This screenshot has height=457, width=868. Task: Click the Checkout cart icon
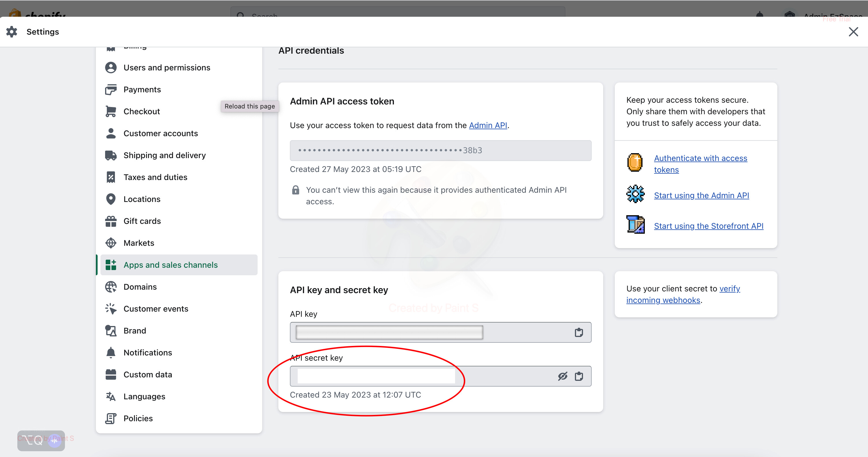pos(111,111)
